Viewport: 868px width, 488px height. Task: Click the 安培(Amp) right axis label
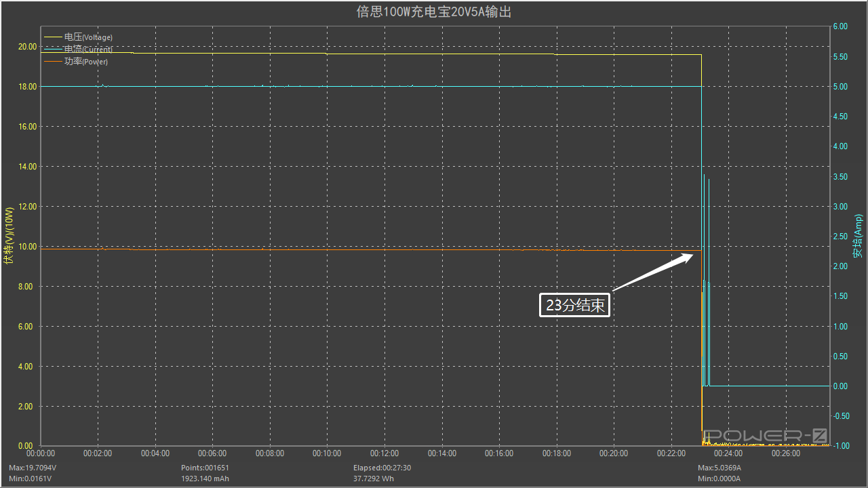pos(857,236)
